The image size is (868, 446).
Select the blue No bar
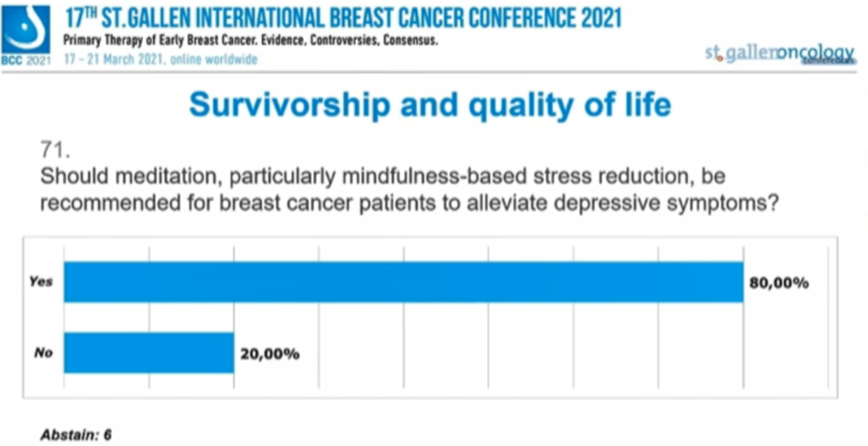tap(148, 353)
